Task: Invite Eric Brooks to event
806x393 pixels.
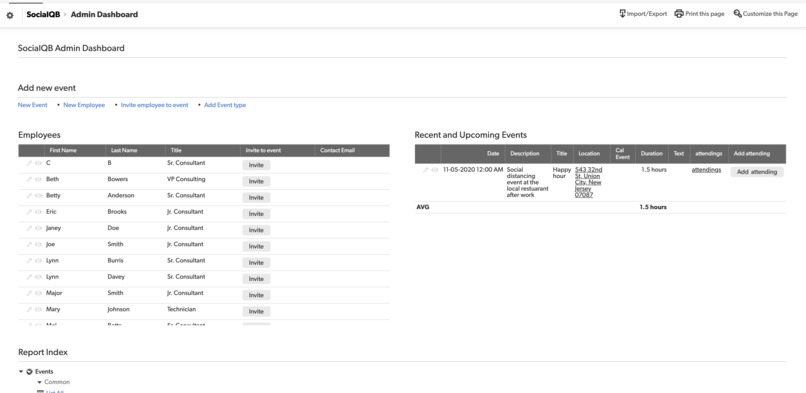Action: [256, 214]
